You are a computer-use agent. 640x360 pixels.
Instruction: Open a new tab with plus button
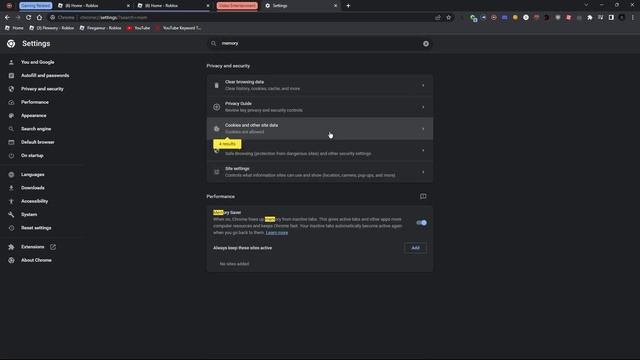348,6
